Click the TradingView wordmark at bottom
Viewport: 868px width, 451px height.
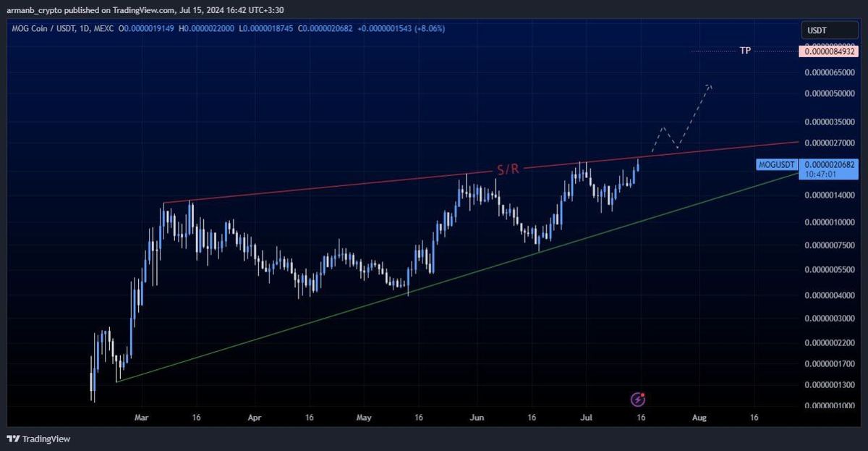[46, 439]
